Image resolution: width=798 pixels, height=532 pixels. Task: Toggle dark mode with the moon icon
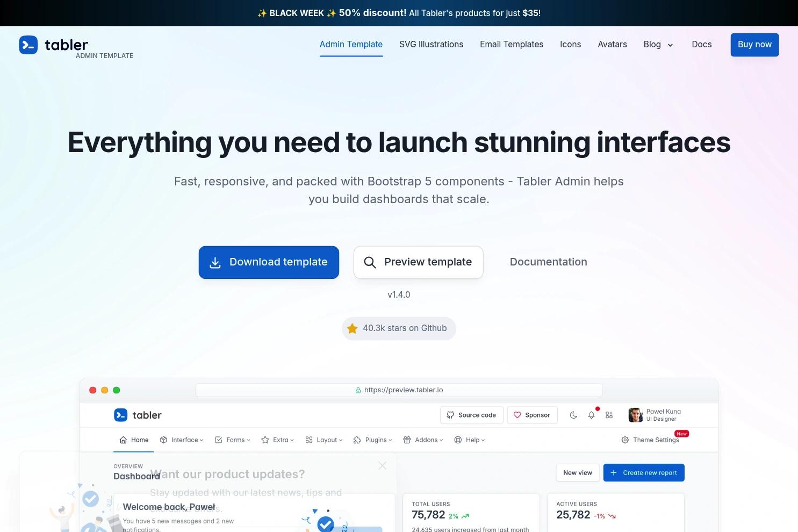point(573,415)
